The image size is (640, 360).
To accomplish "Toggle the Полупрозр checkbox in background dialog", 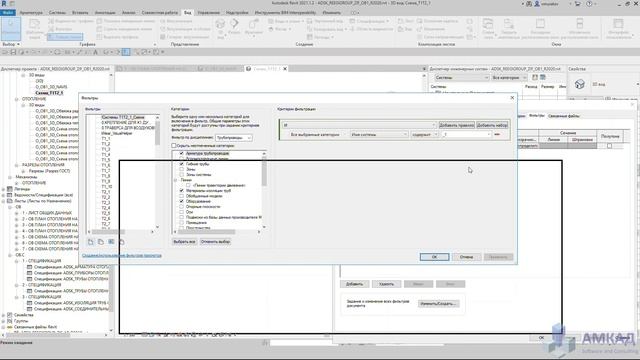I will [x=609, y=146].
